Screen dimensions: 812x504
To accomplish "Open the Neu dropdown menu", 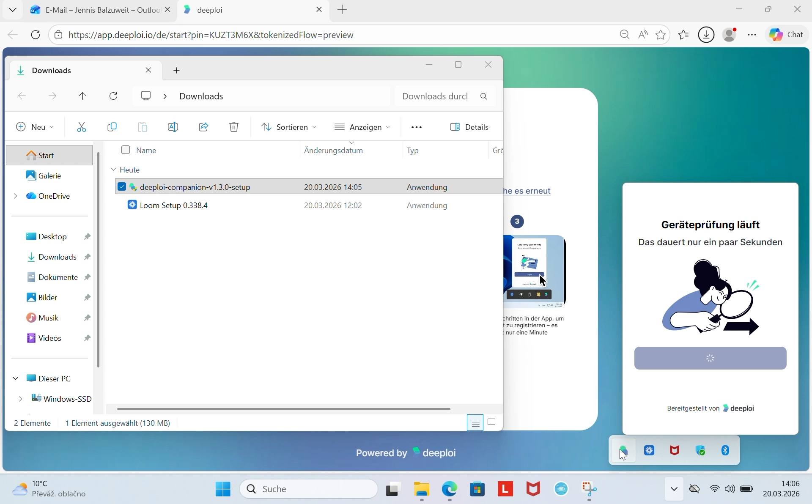I will click(35, 127).
